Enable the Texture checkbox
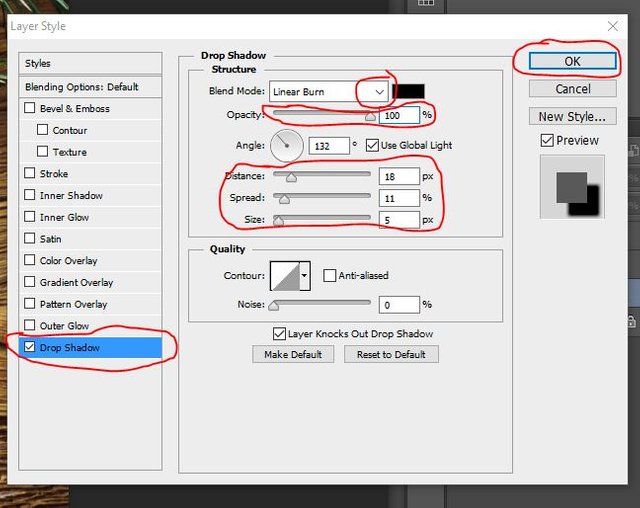Viewport: 640px width, 508px height. [42, 151]
